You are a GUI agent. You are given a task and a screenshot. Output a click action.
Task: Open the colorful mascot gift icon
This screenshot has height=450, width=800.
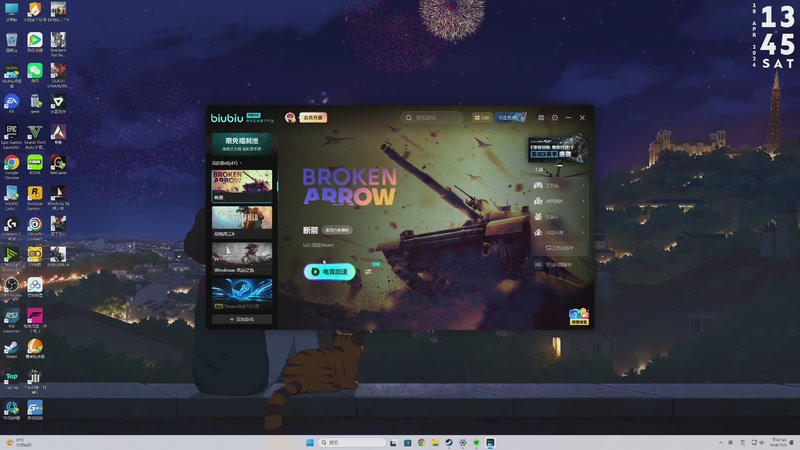[579, 316]
